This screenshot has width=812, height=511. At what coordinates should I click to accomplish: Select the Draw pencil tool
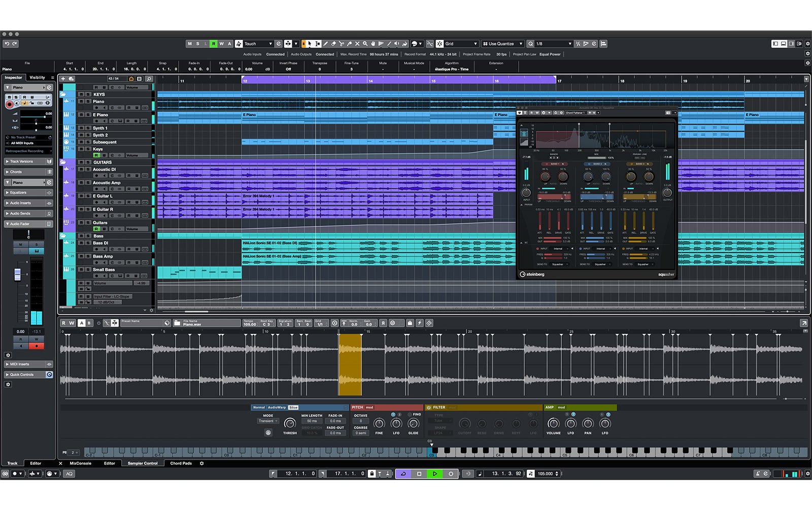pyautogui.click(x=325, y=44)
